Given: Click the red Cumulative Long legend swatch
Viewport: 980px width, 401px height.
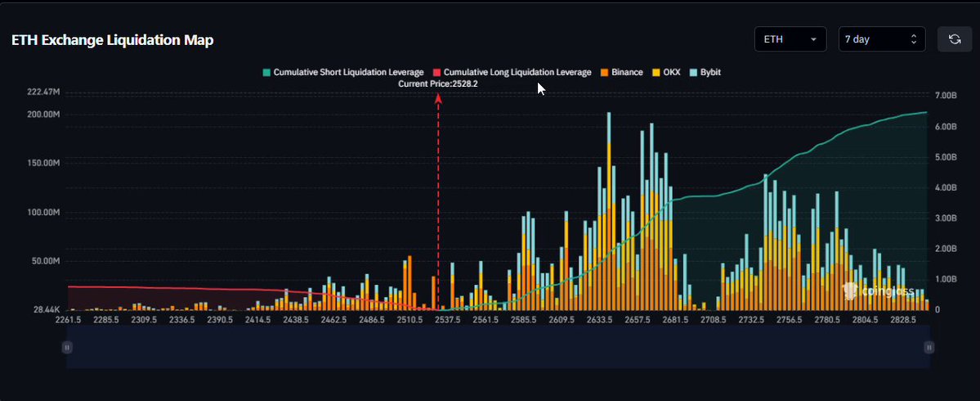Looking at the screenshot, I should (437, 73).
